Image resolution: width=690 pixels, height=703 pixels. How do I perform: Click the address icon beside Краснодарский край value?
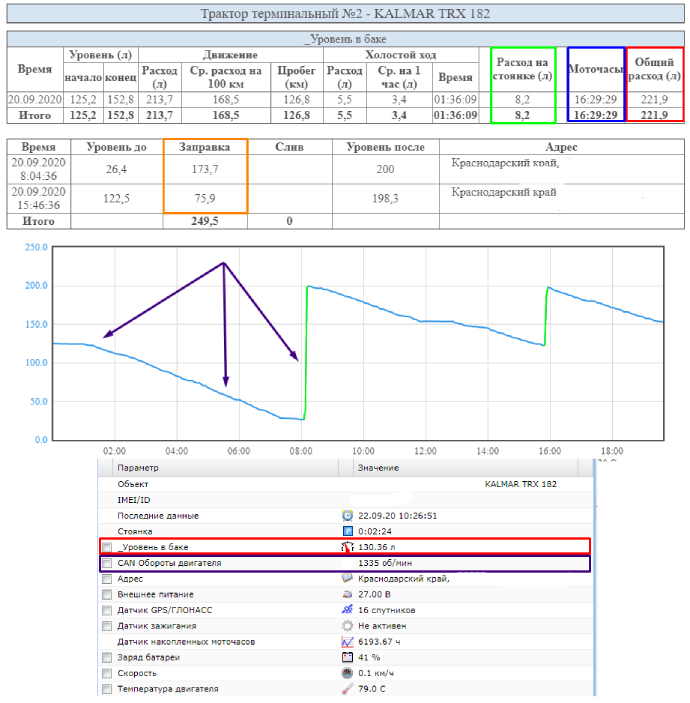348,578
